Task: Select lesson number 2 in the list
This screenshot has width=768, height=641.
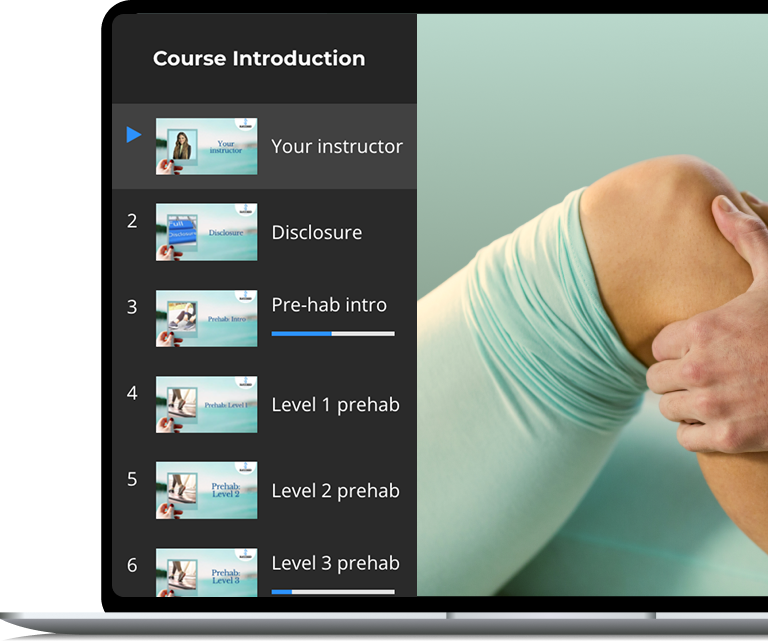Action: coord(132,221)
